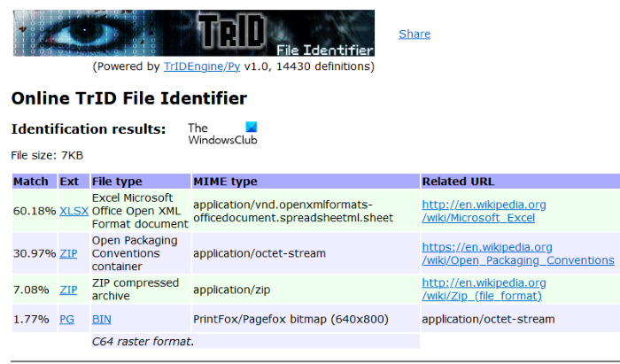
Task: Click the ZIP link in the 30.97% row
Action: click(x=68, y=253)
